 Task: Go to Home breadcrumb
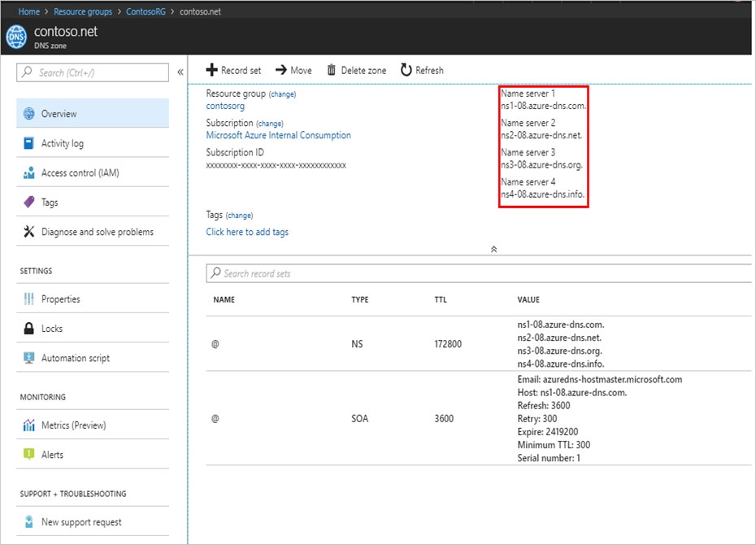(x=29, y=11)
